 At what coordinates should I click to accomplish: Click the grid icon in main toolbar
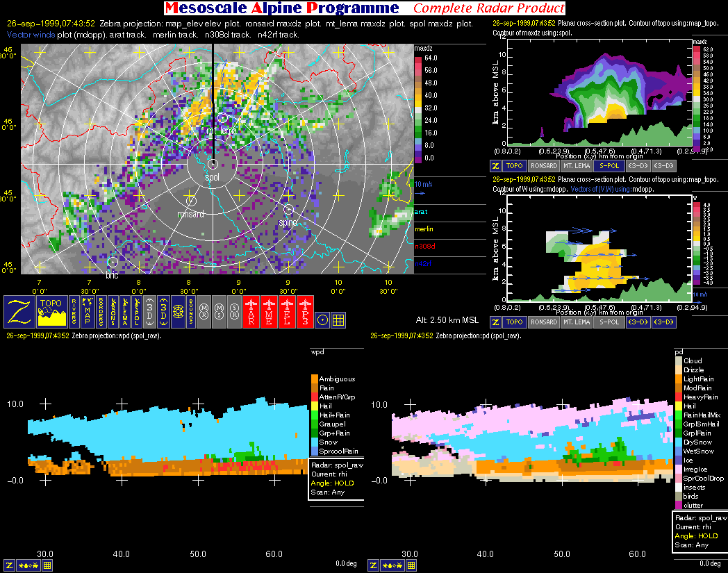(339, 319)
